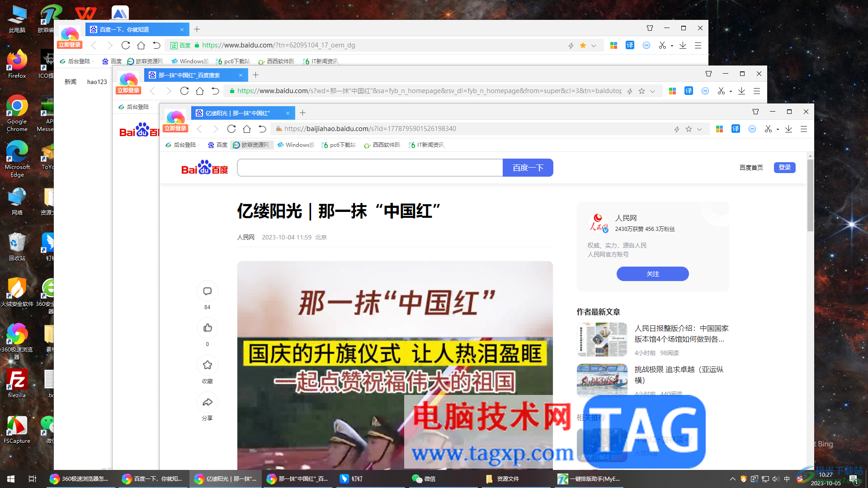The width and height of the screenshot is (868, 488).
Task: Click the 分享 share arrow icon
Action: pos(208,402)
